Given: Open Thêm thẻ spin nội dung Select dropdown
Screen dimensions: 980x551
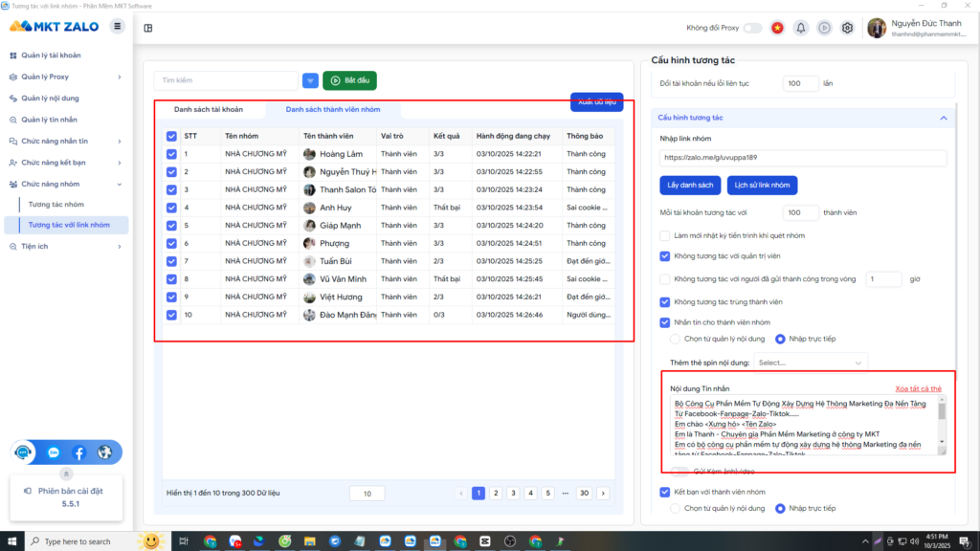Looking at the screenshot, I should (810, 363).
